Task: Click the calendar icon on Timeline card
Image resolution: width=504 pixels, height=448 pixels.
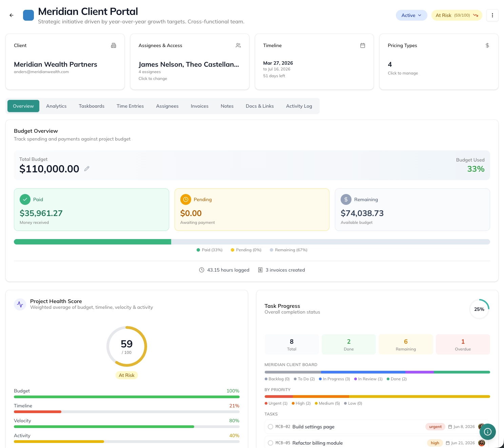Action: 363,45
